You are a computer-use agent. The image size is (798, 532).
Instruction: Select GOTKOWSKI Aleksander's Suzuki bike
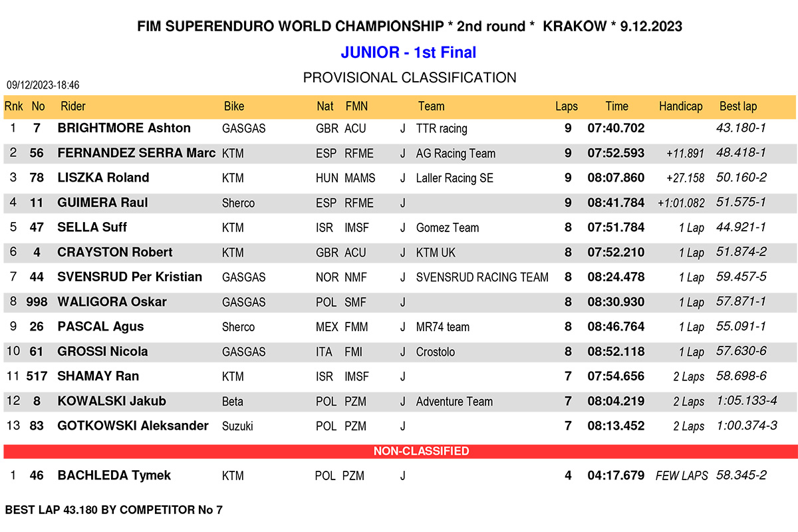[x=237, y=426]
